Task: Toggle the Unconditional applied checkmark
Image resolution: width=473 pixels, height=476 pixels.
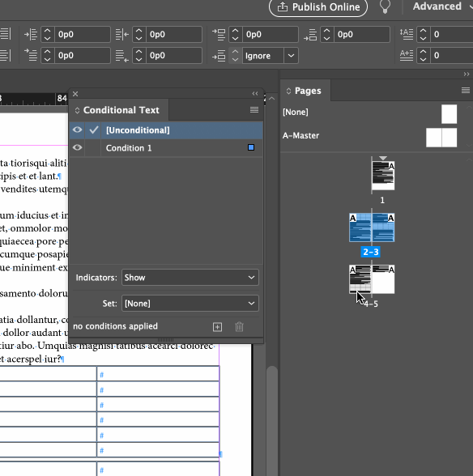Action: (x=94, y=130)
